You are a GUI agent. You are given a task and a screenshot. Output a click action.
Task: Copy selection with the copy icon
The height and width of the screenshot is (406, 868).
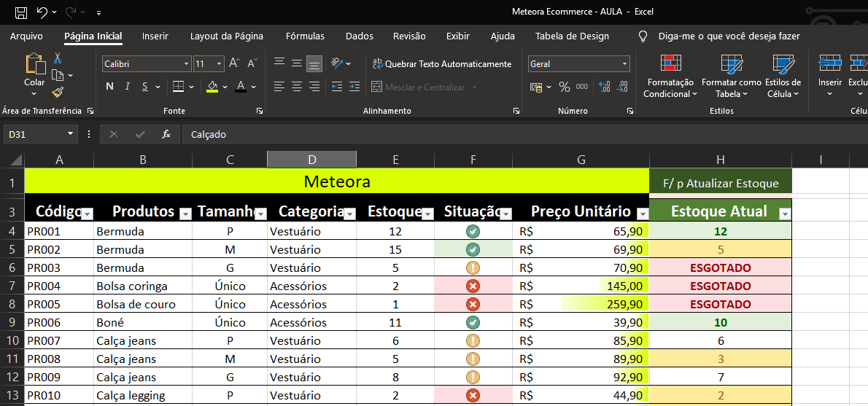(x=58, y=75)
